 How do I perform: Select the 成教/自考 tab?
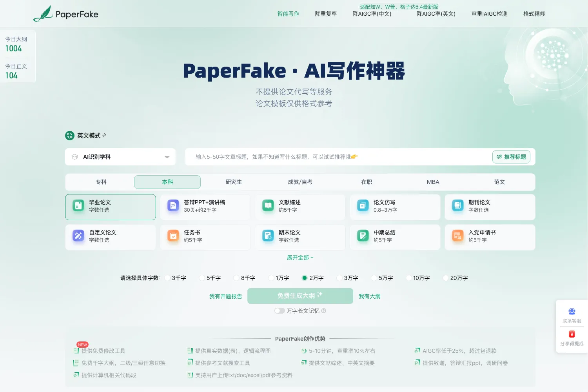[300, 182]
